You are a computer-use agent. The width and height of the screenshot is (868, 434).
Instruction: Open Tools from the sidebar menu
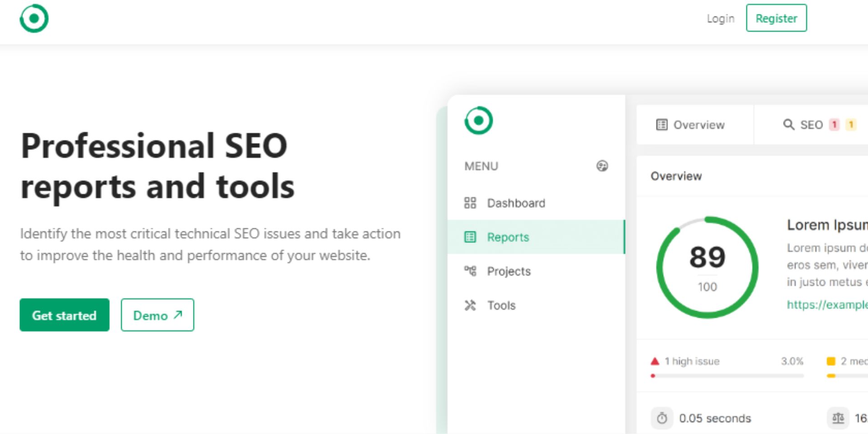click(501, 306)
